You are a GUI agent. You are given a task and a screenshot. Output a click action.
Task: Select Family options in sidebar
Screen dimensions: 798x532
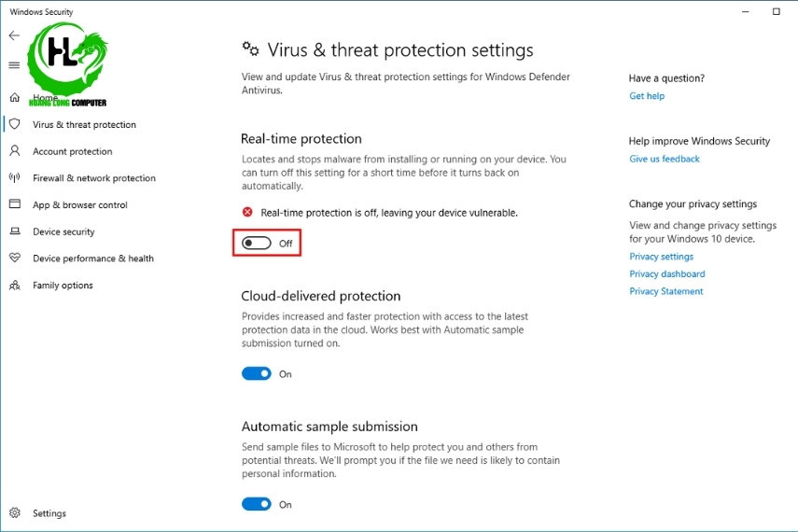pos(63,286)
